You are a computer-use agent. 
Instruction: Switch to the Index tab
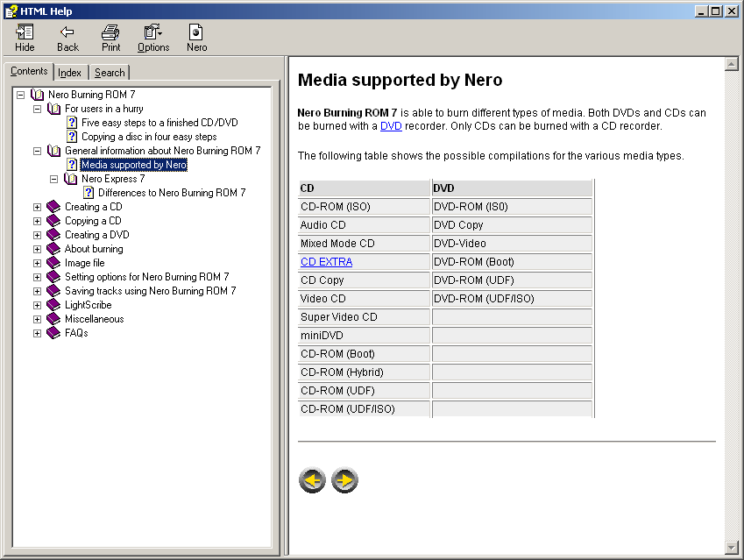[70, 73]
